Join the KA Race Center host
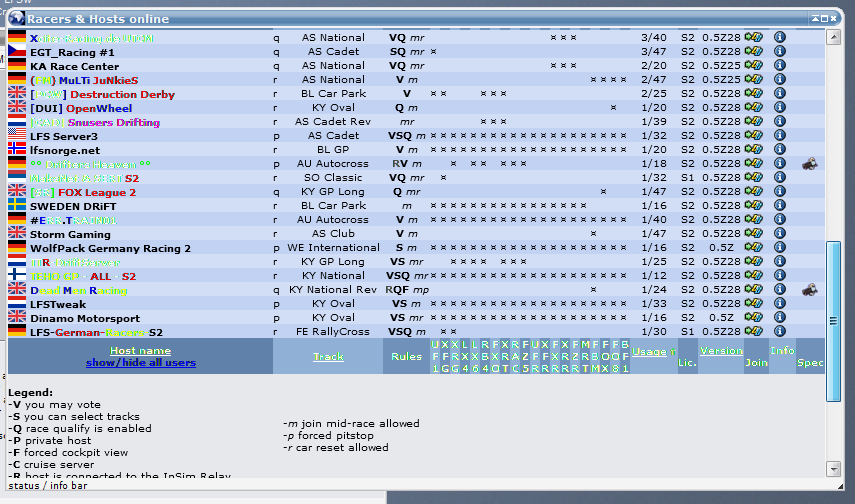Screen dimensions: 855x504 754,65
